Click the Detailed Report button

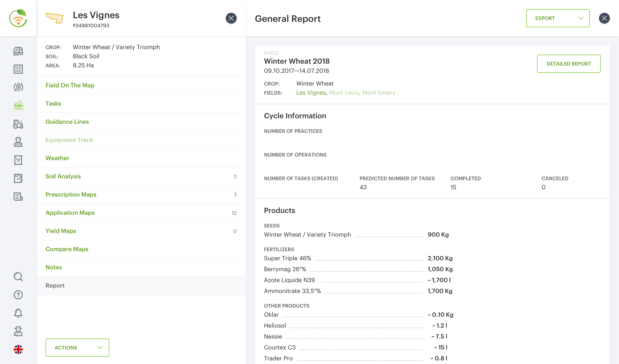click(x=569, y=64)
